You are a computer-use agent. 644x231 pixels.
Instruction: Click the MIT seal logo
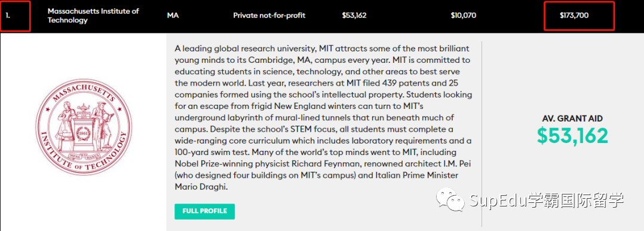(x=83, y=127)
